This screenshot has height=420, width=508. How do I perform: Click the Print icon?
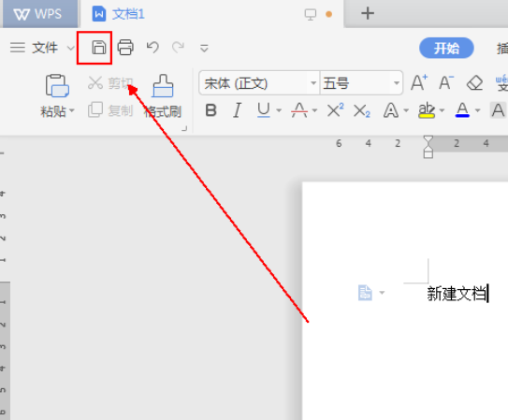tap(125, 48)
